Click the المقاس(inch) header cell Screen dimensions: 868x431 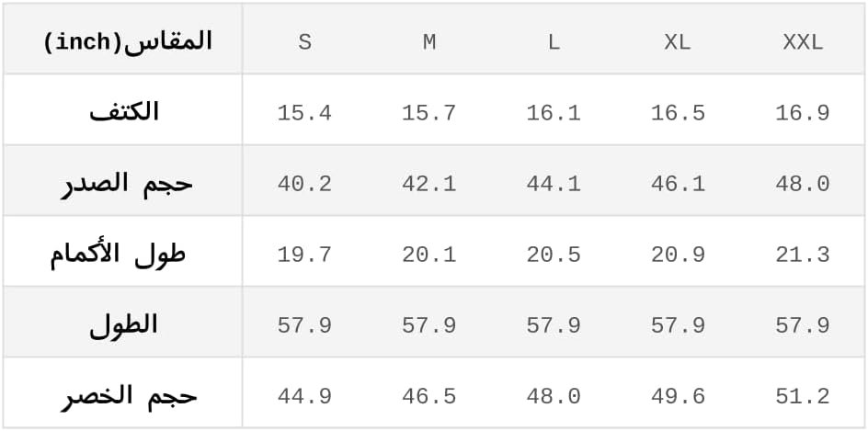tap(128, 41)
